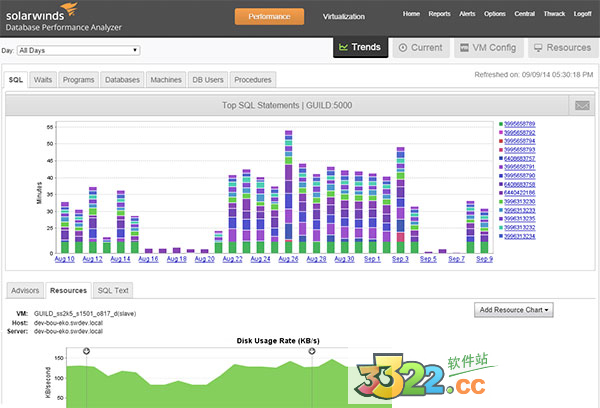
Task: Click the Aug 14 date link
Action: (x=121, y=259)
